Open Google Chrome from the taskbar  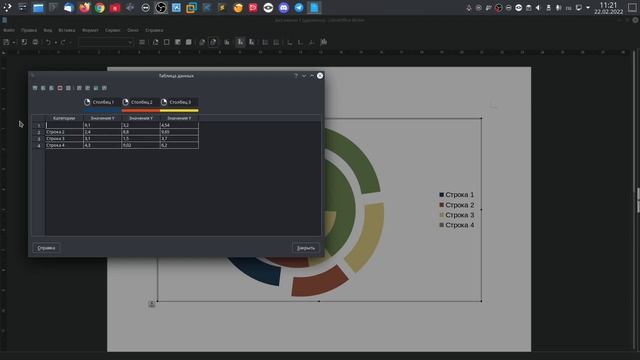click(100, 8)
